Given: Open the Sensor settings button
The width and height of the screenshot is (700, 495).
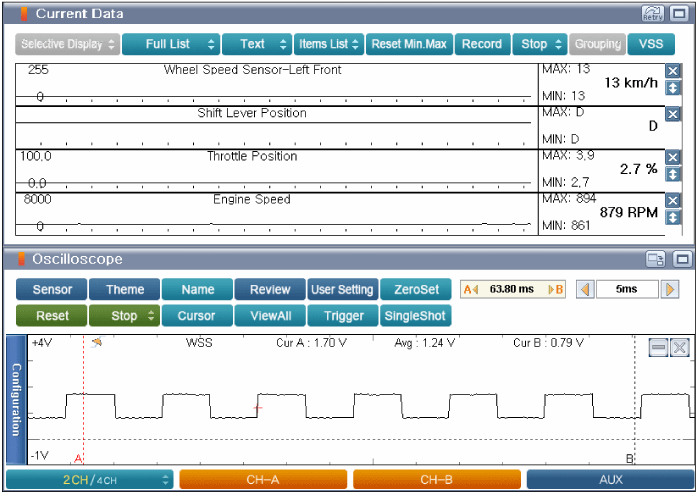Looking at the screenshot, I should tap(52, 290).
